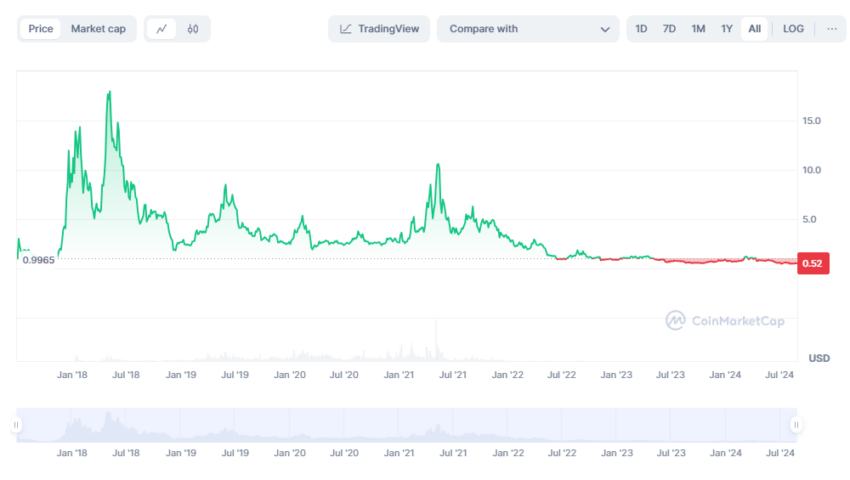Open TradingView chart mode
The width and height of the screenshot is (850, 480).
pos(379,29)
